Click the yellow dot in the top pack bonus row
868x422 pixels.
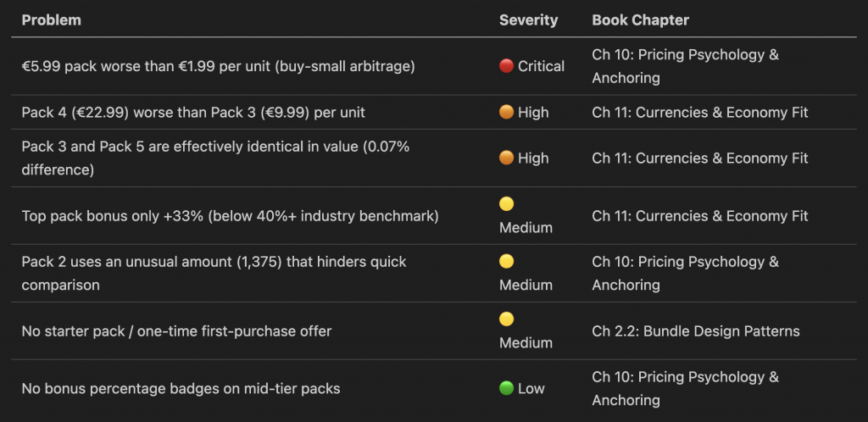507,204
